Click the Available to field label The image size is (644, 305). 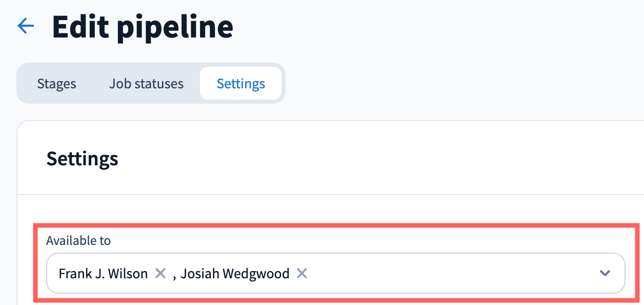click(x=78, y=240)
